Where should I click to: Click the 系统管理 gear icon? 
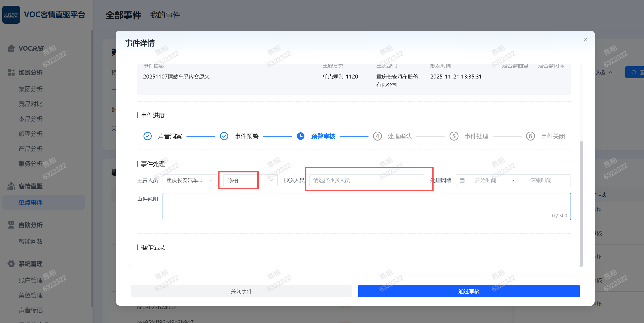click(11, 263)
